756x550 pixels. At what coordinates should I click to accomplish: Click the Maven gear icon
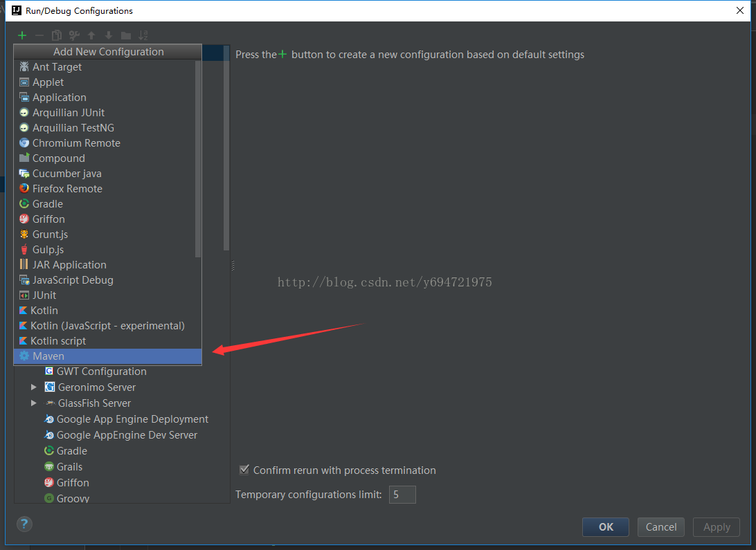(x=24, y=356)
